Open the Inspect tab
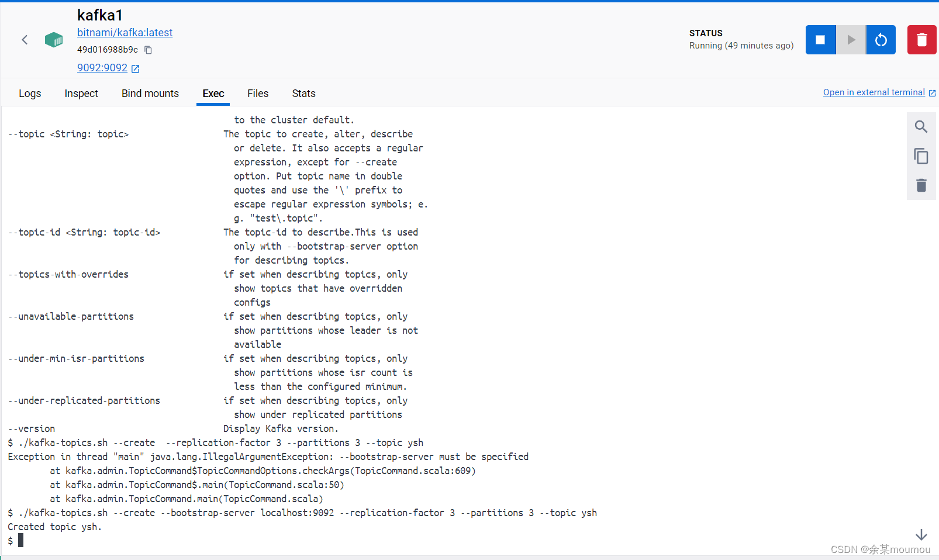This screenshot has height=560, width=939. [x=81, y=94]
